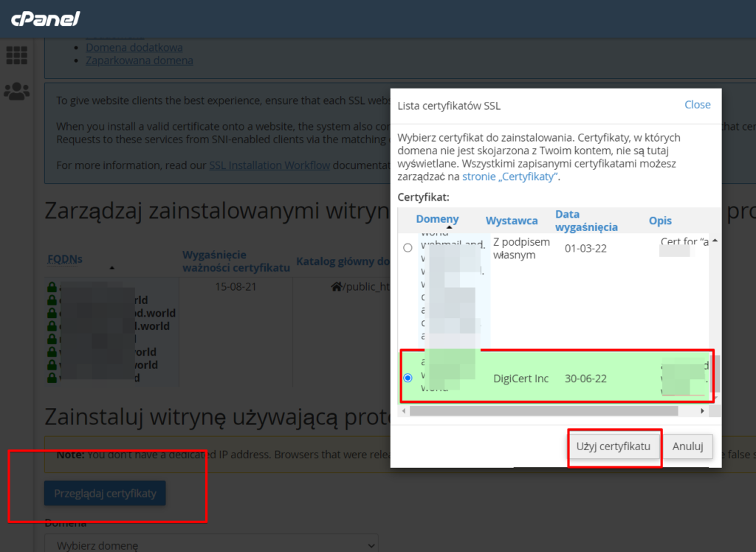Click the home icon before /public_html
Viewport: 756px width, 552px height.
coord(336,287)
